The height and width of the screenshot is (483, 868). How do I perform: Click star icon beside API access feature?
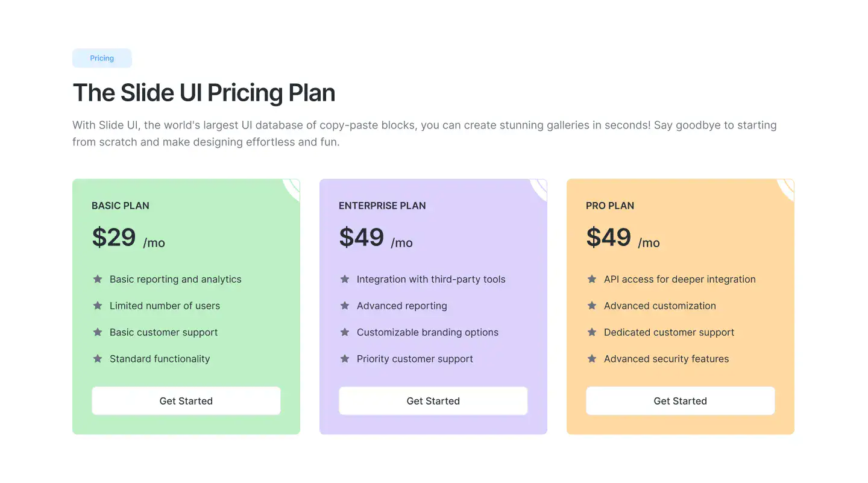click(592, 279)
